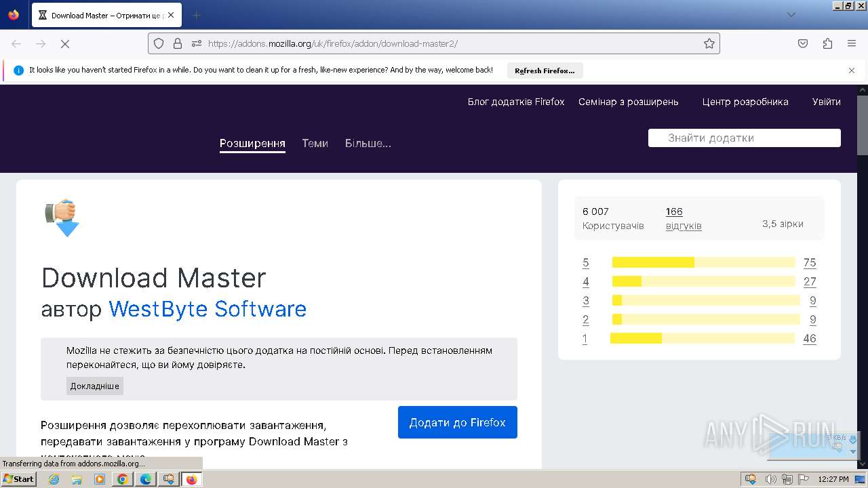Click the Refresh Firefox… button

pyautogui.click(x=545, y=70)
